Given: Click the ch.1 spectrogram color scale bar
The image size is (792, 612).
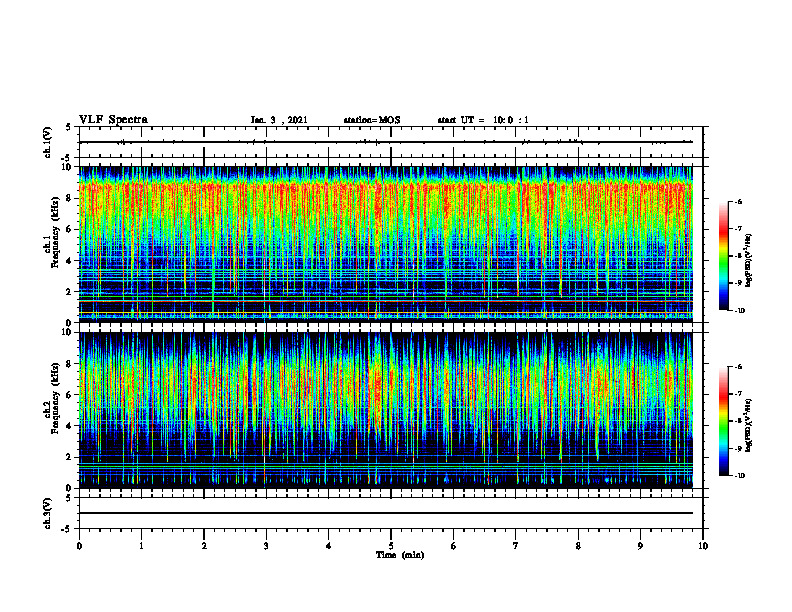Looking at the screenshot, I should (724, 255).
